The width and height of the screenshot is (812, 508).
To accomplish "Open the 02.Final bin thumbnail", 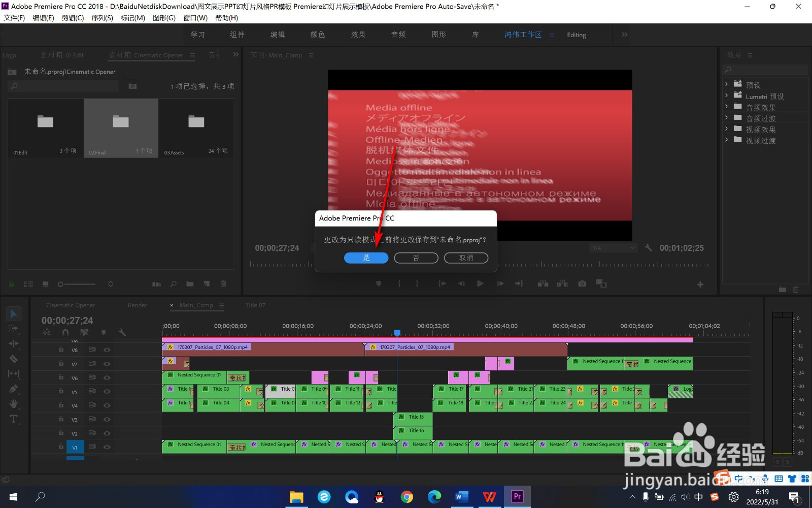I will pos(121,128).
